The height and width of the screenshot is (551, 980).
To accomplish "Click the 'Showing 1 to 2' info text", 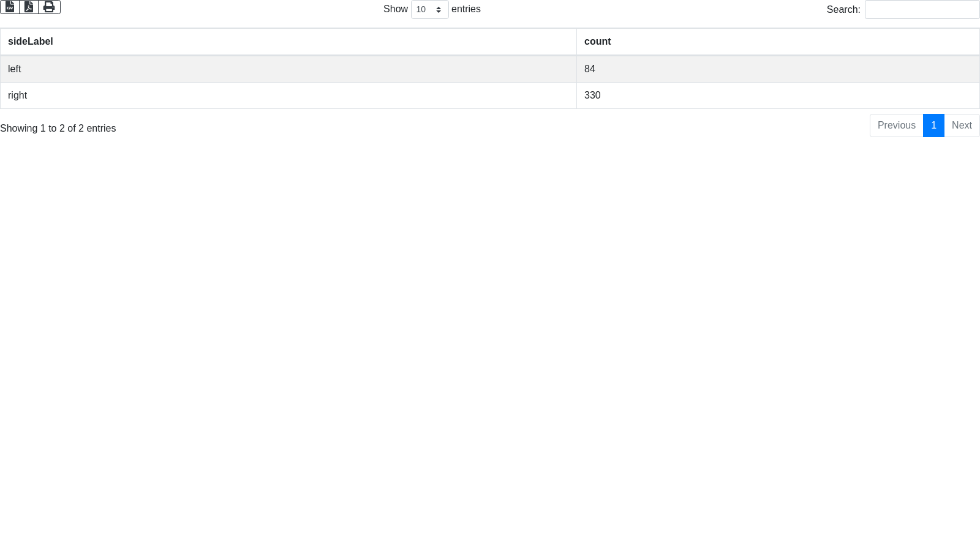I will coord(58,129).
